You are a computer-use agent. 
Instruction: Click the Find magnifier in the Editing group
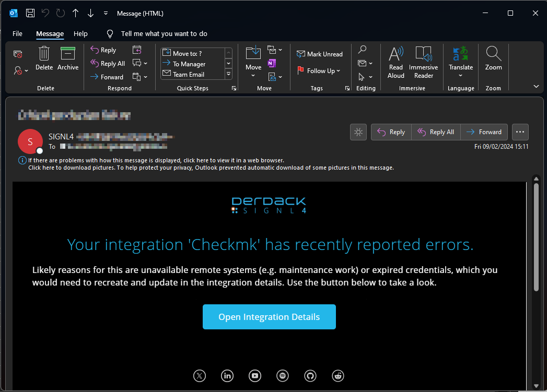pos(363,50)
